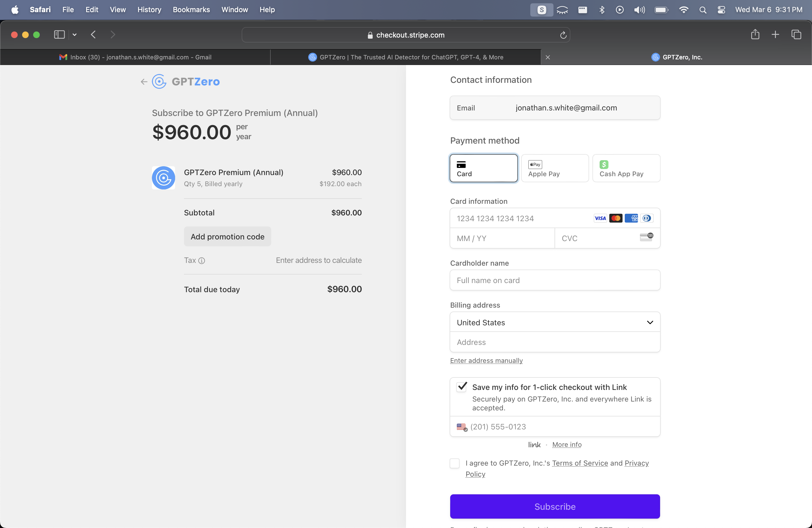Click the Now Playing menu bar icon
This screenshot has width=812, height=528.
(619, 10)
